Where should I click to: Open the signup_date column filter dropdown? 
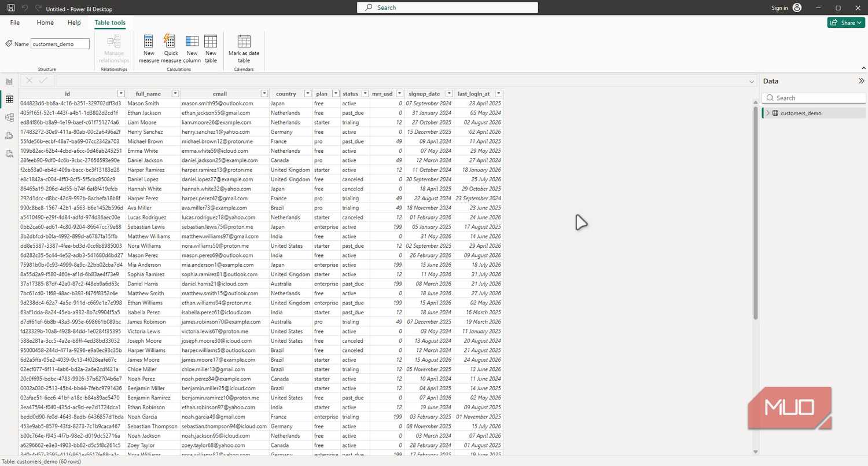click(448, 93)
